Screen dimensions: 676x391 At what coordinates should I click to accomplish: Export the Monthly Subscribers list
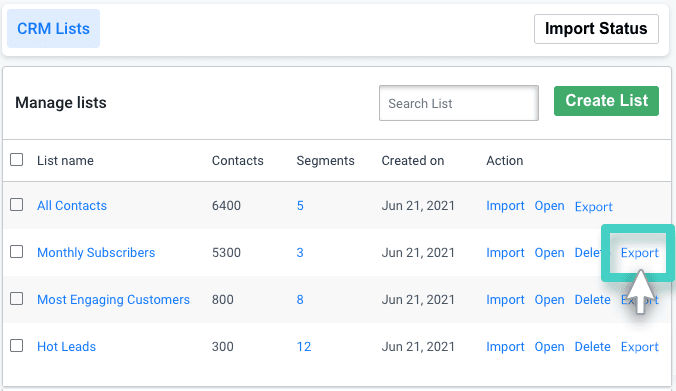click(640, 253)
